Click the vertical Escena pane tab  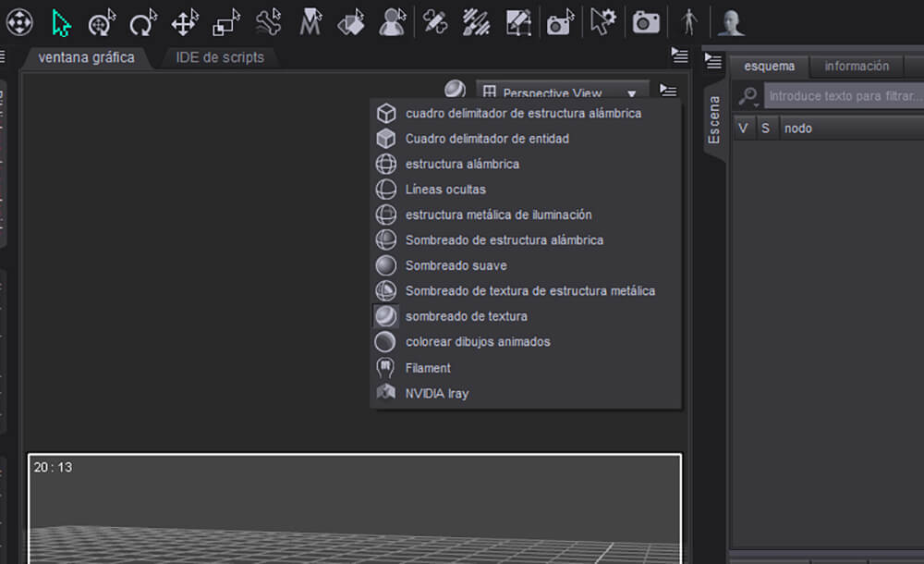(x=713, y=120)
